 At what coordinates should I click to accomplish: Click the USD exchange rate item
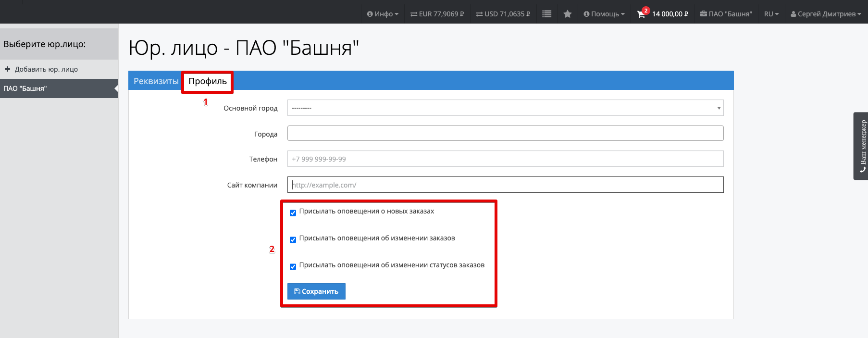[503, 14]
